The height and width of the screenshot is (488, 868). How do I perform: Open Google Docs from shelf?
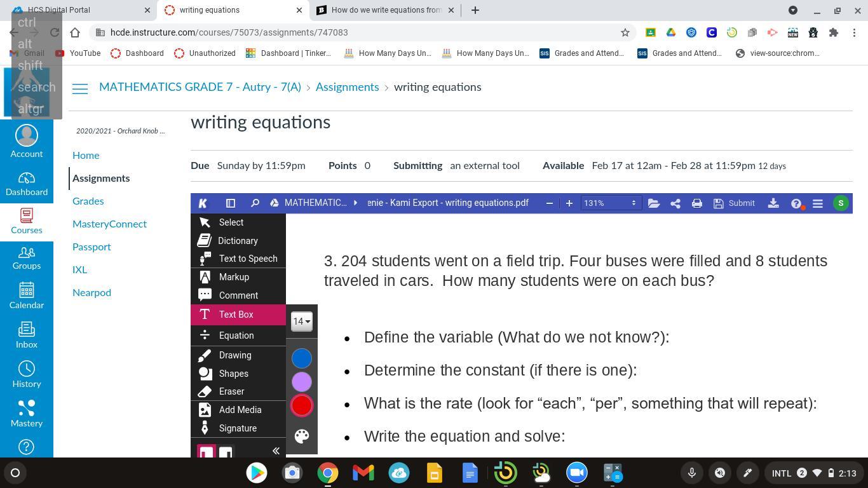coord(470,473)
